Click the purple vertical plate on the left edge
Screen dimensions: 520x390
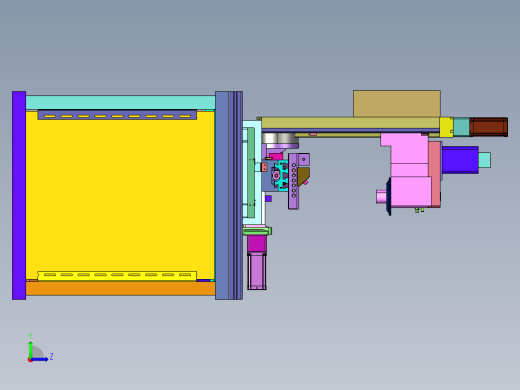click(x=19, y=196)
